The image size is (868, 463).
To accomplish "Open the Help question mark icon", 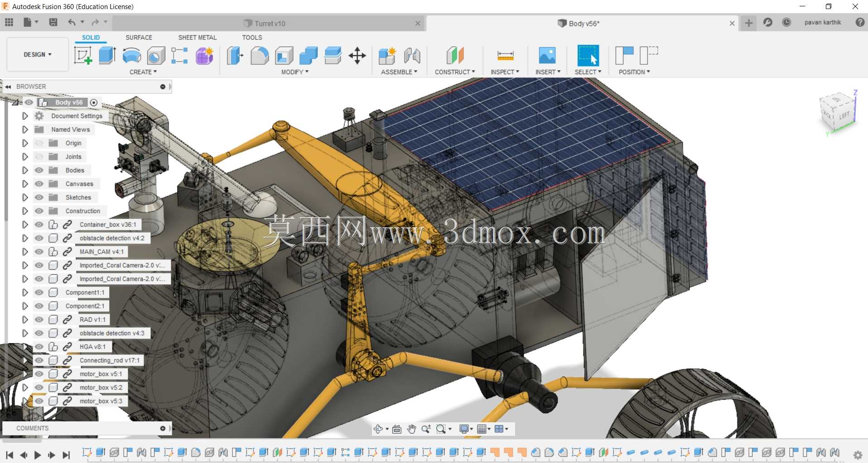I will click(x=860, y=22).
